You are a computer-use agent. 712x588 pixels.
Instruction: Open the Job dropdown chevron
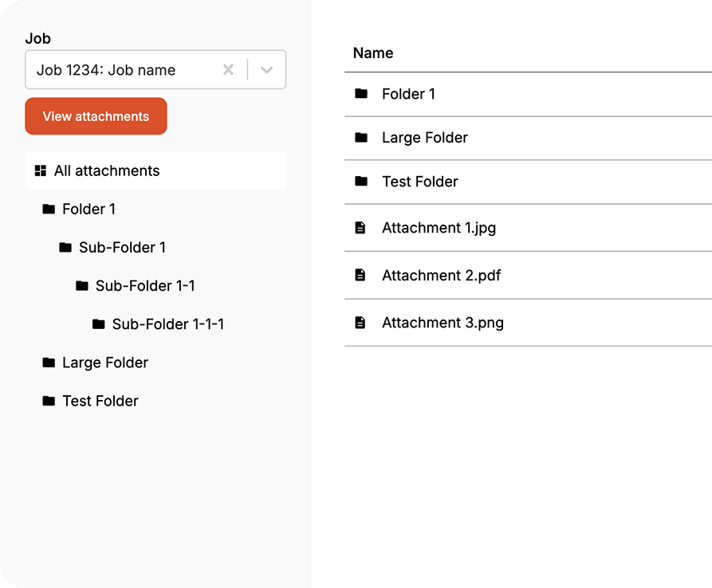(x=267, y=70)
